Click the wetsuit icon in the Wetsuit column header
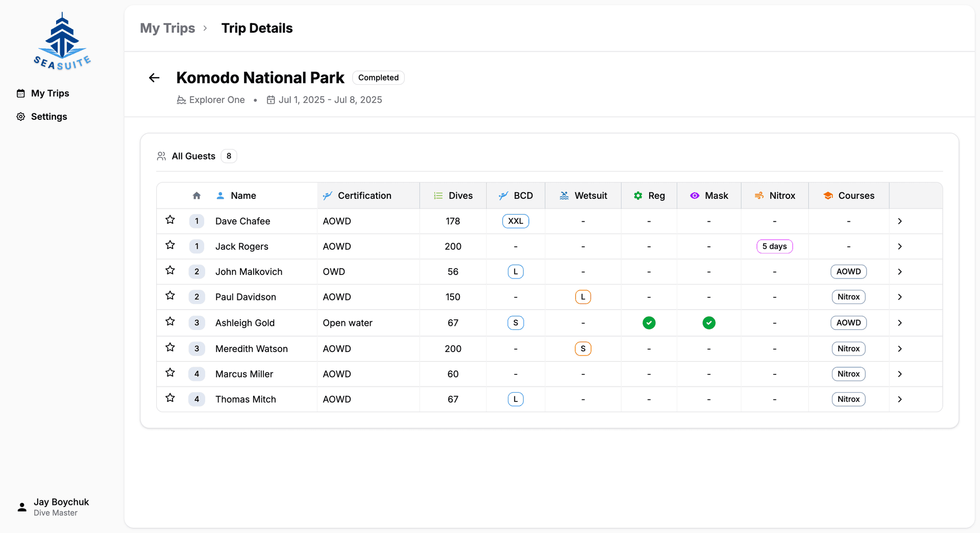 pos(563,195)
